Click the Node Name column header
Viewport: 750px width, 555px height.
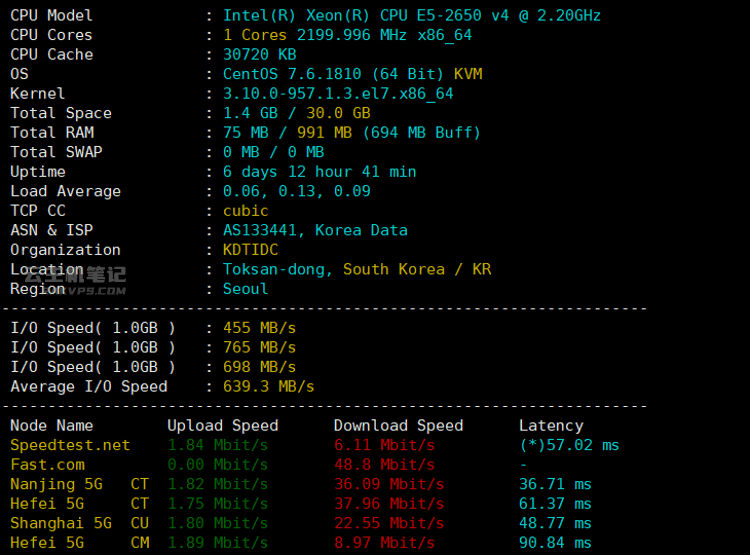pyautogui.click(x=52, y=426)
